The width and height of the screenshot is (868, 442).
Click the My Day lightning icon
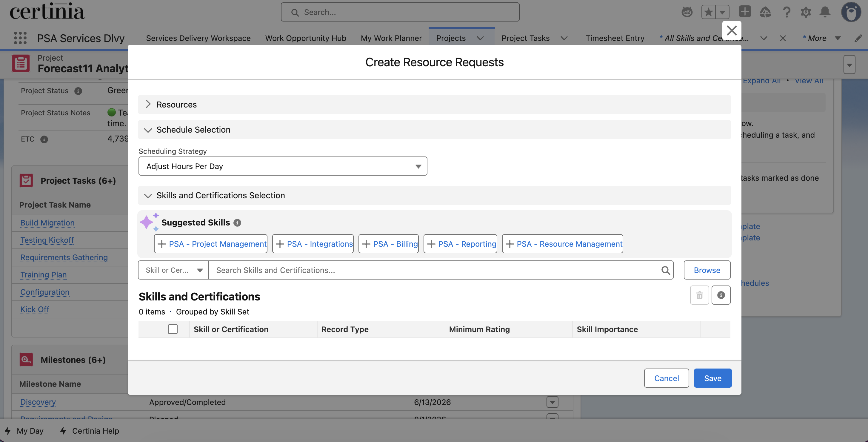[8, 431]
